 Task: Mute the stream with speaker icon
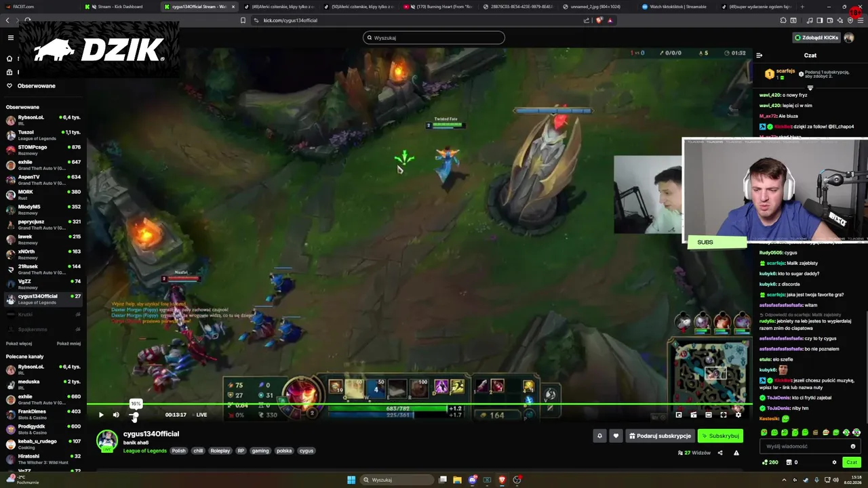pos(116,415)
